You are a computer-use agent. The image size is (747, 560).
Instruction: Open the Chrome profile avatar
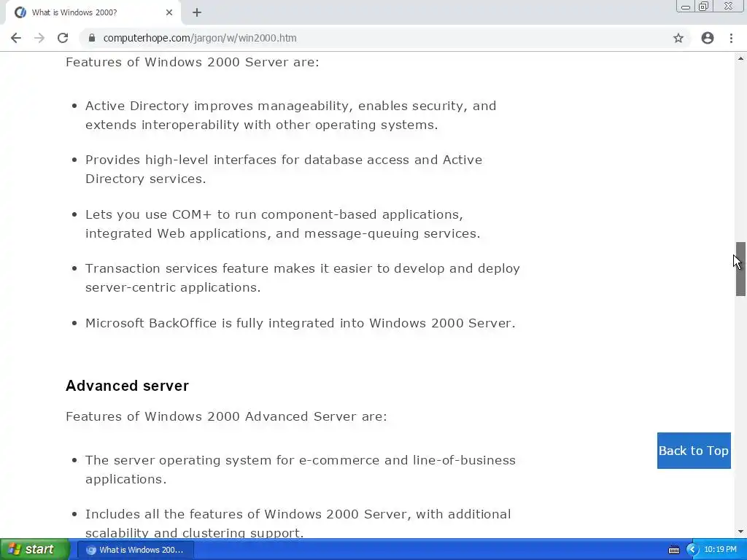pyautogui.click(x=708, y=38)
